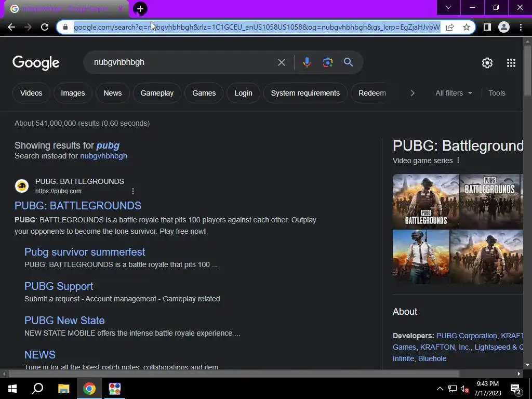Open PUBG: BATTLEGROUNDS result title
The image size is (532, 399).
coord(78,206)
